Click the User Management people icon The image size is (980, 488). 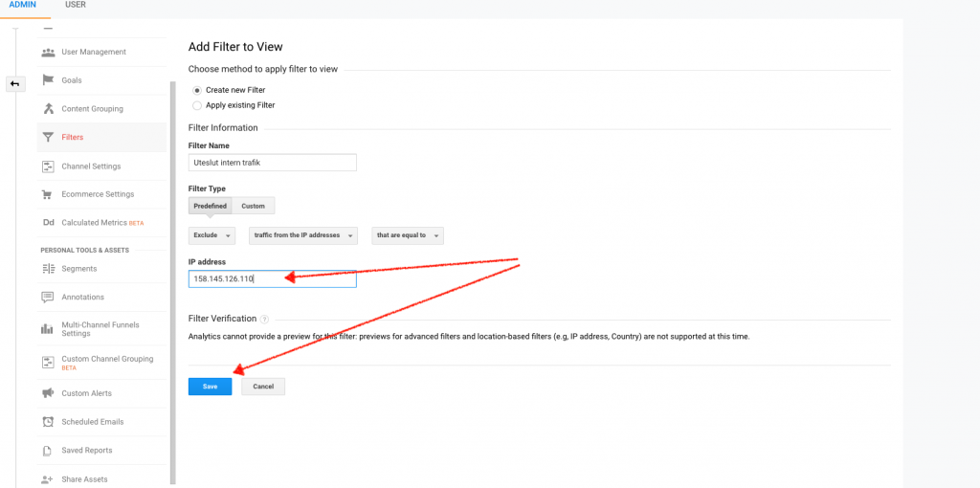(x=48, y=52)
